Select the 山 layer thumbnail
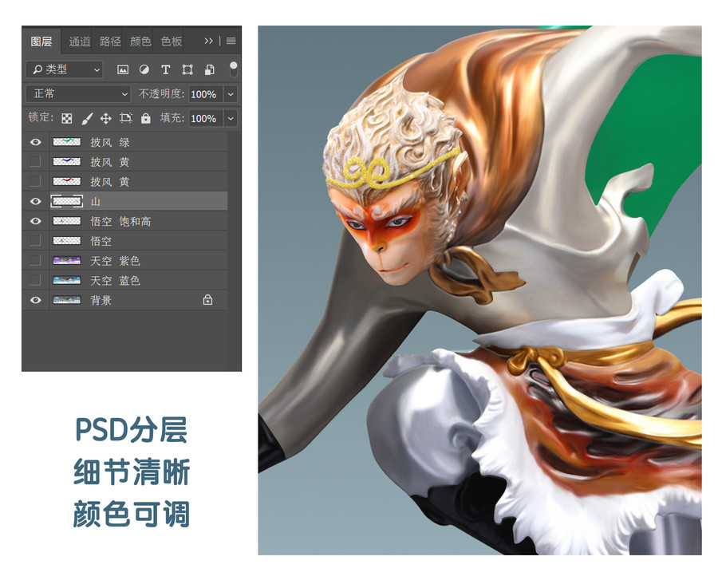The height and width of the screenshot is (588, 718). click(x=67, y=201)
